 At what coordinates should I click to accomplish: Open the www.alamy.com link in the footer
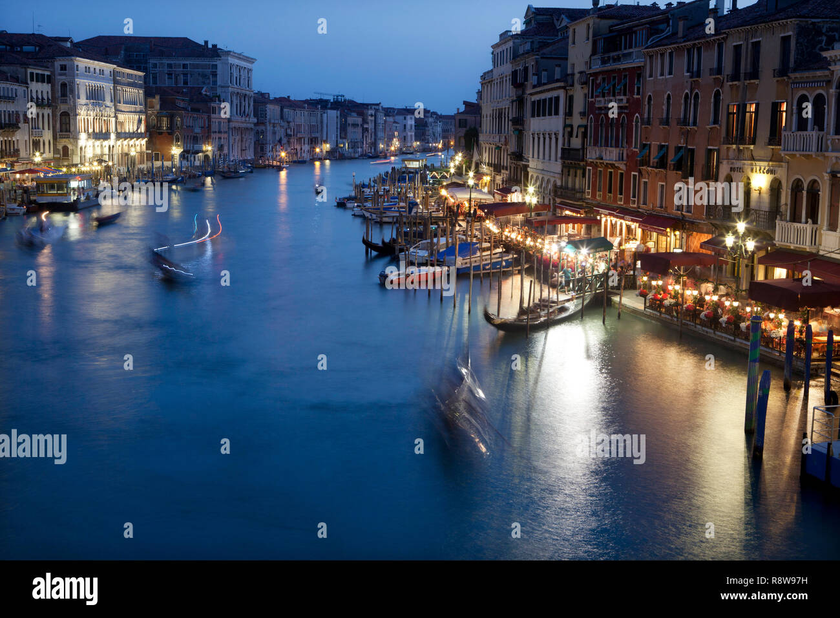click(766, 595)
